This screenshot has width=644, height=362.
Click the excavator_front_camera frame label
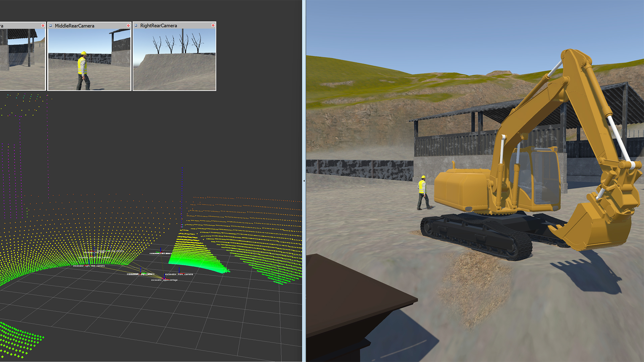(179, 274)
